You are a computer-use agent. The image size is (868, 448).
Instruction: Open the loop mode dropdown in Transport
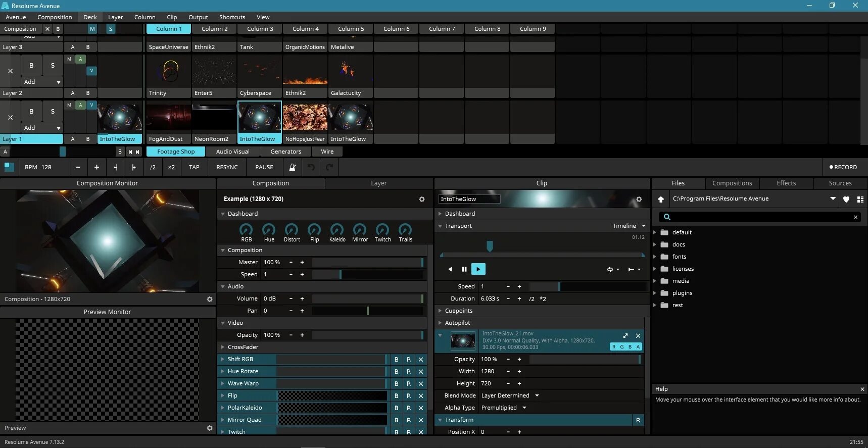613,269
